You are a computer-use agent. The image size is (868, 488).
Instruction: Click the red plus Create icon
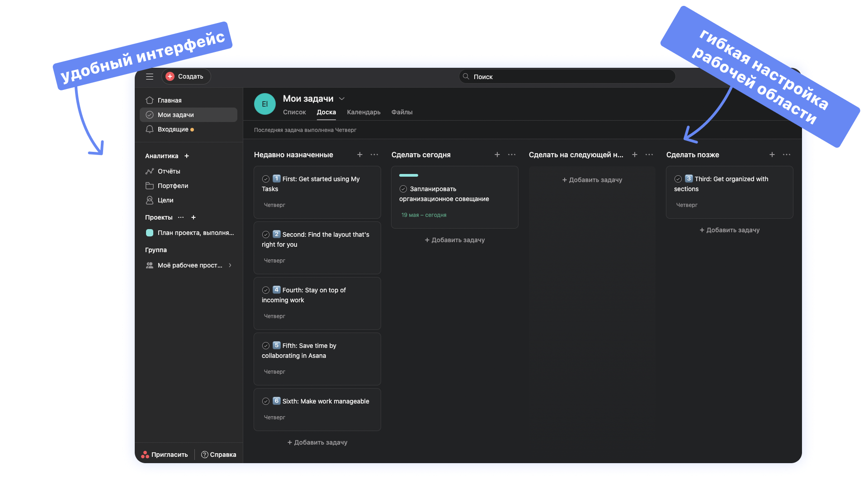coord(170,76)
